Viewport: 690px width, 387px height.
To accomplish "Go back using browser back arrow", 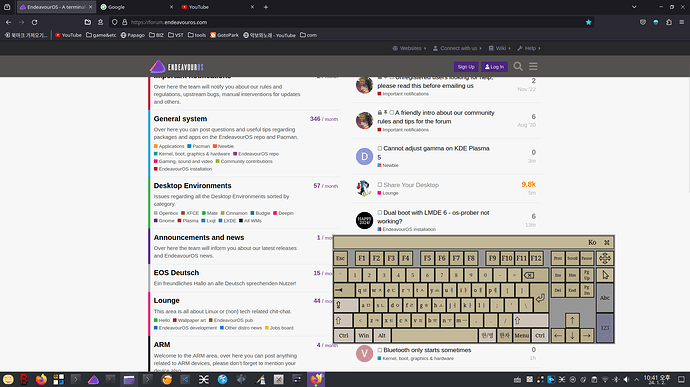I will 8,22.
